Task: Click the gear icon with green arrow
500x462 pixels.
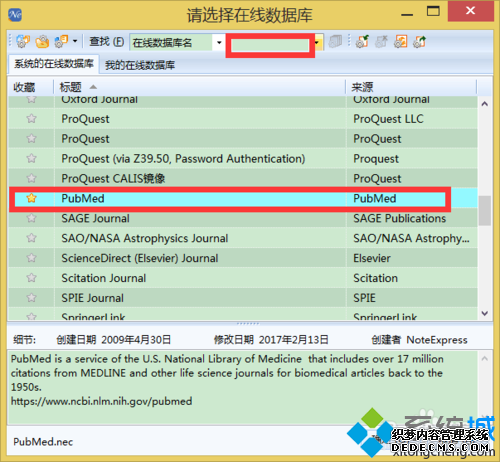Action: (419, 42)
